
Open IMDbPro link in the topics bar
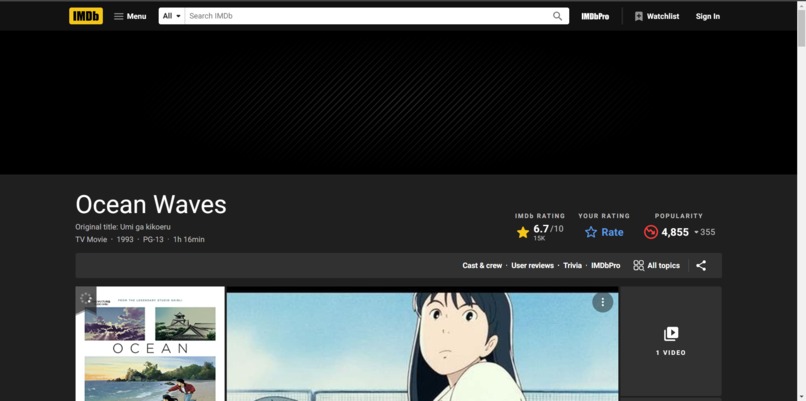(x=606, y=266)
